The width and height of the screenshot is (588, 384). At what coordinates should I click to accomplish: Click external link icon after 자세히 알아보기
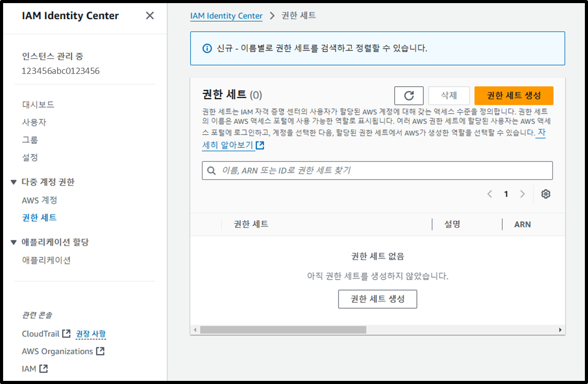point(260,145)
